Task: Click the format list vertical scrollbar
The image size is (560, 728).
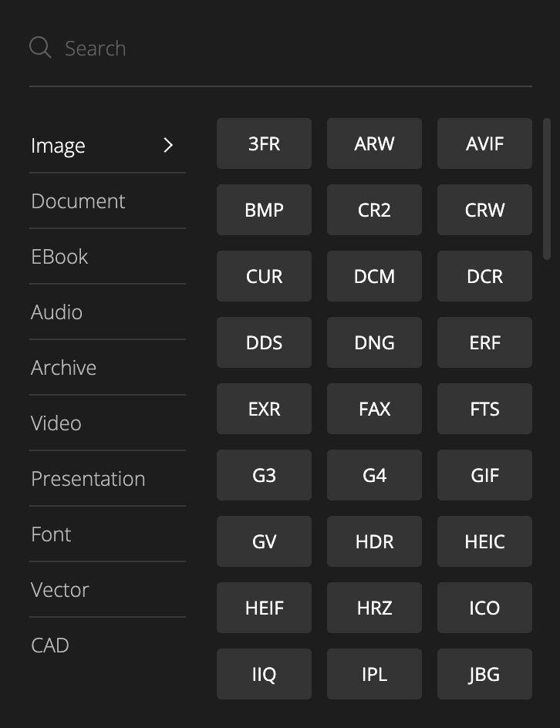Action: click(547, 189)
